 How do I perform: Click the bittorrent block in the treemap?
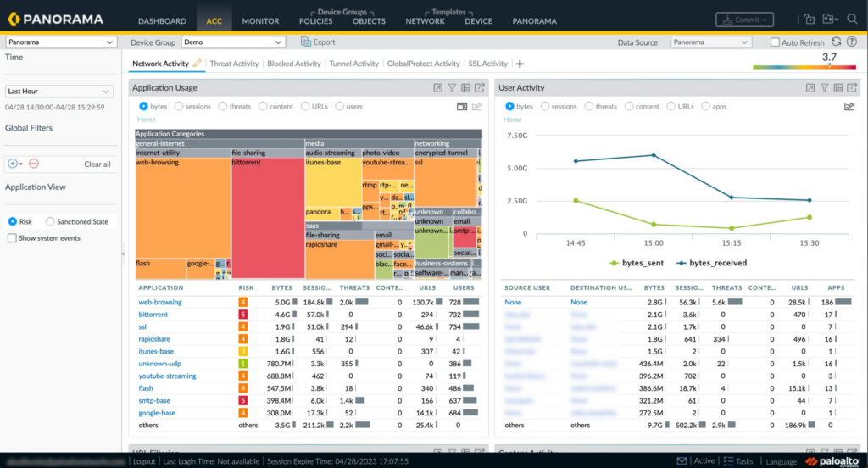[x=268, y=212]
